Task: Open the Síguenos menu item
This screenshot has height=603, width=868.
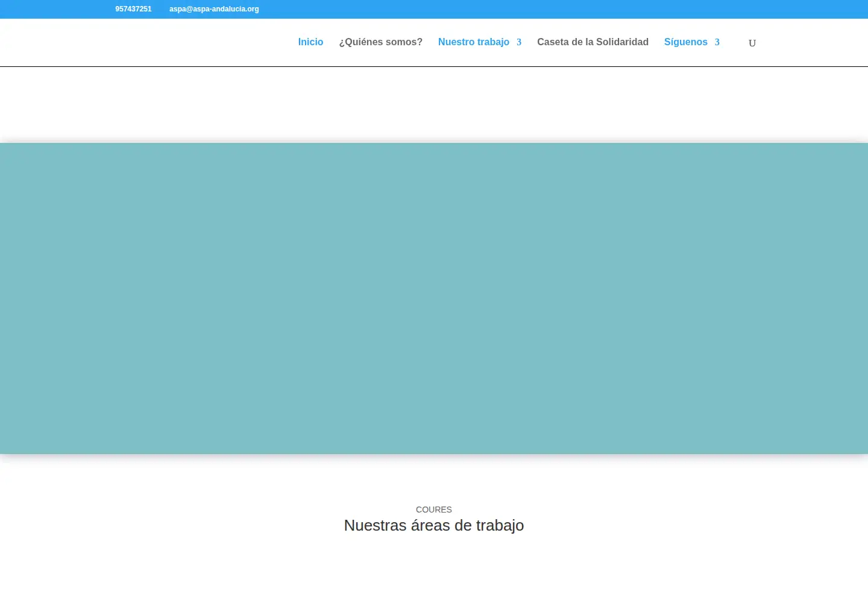Action: click(686, 42)
